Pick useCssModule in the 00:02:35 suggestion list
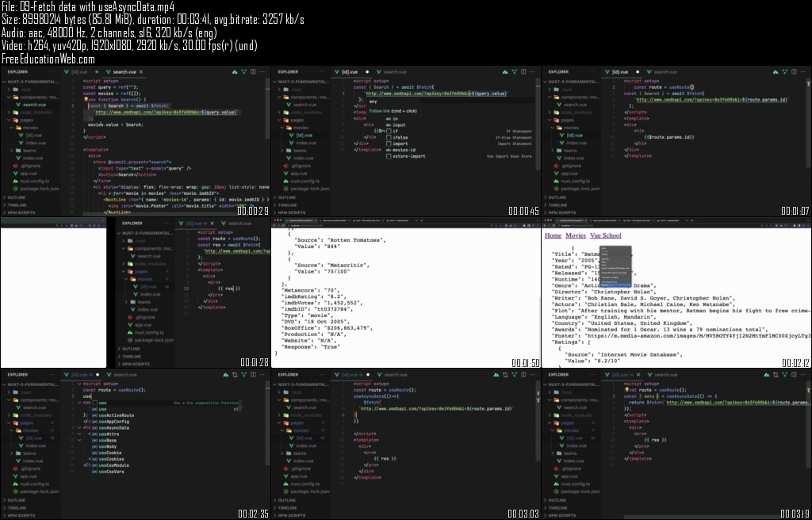Screen dimensions: 812x520 click(x=114, y=465)
